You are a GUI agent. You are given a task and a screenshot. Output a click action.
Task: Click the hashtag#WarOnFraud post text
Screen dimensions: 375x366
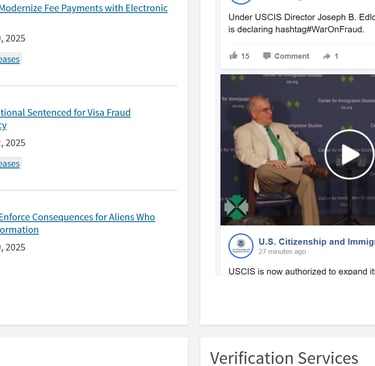tap(319, 29)
